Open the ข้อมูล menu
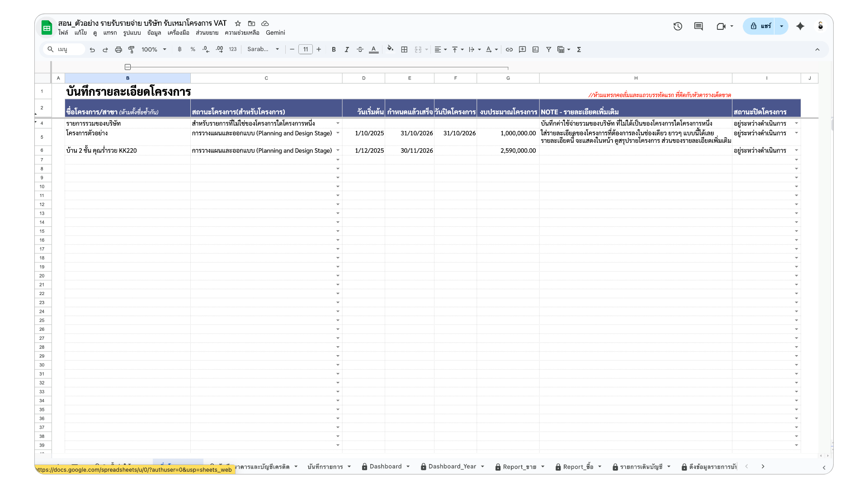 (x=154, y=33)
